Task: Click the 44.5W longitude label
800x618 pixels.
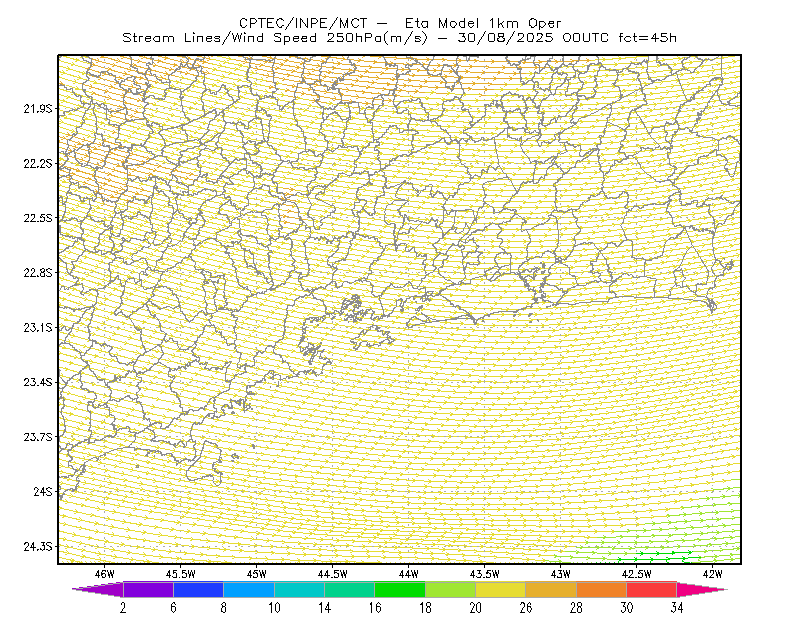Action: point(333,574)
